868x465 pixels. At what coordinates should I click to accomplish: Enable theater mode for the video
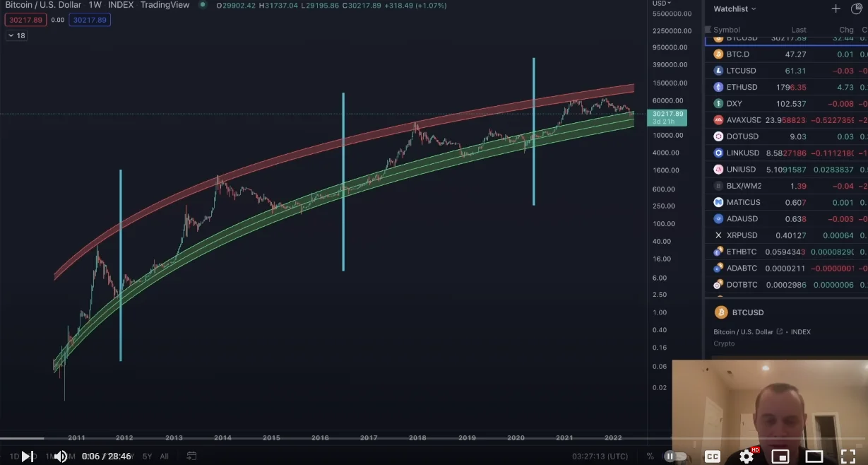814,457
